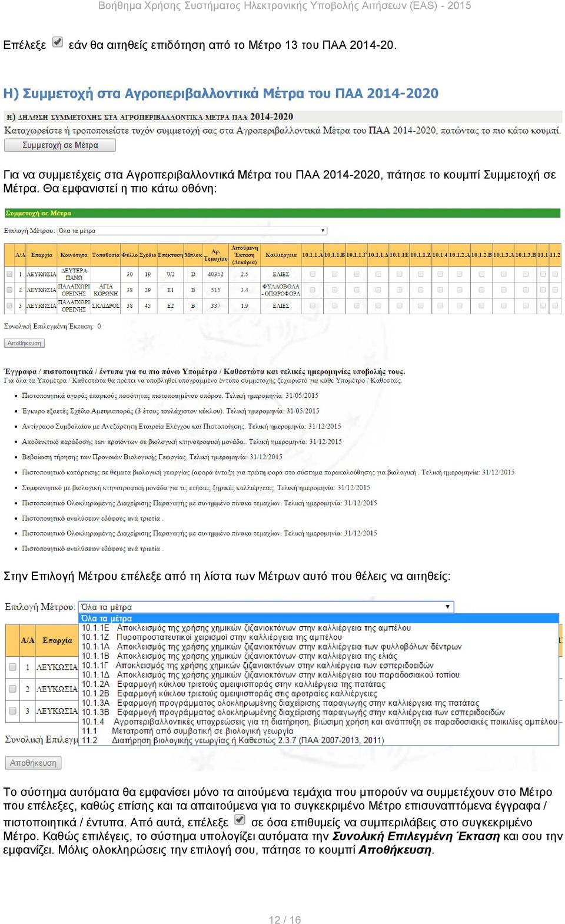Click bullet 'Πιστοποιητικά αγοράς επαρκούς ποσότητας πιστοποιημένου σπόρου'
The height and width of the screenshot is (924, 565).
coord(170,395)
